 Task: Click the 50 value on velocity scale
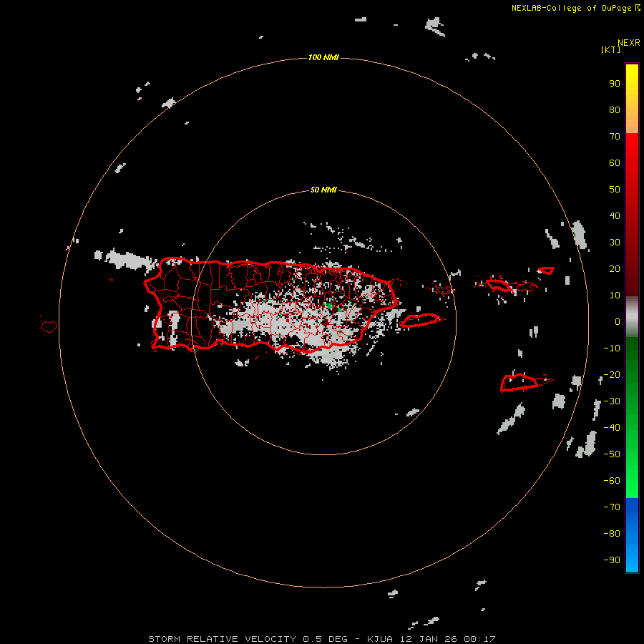(x=615, y=190)
